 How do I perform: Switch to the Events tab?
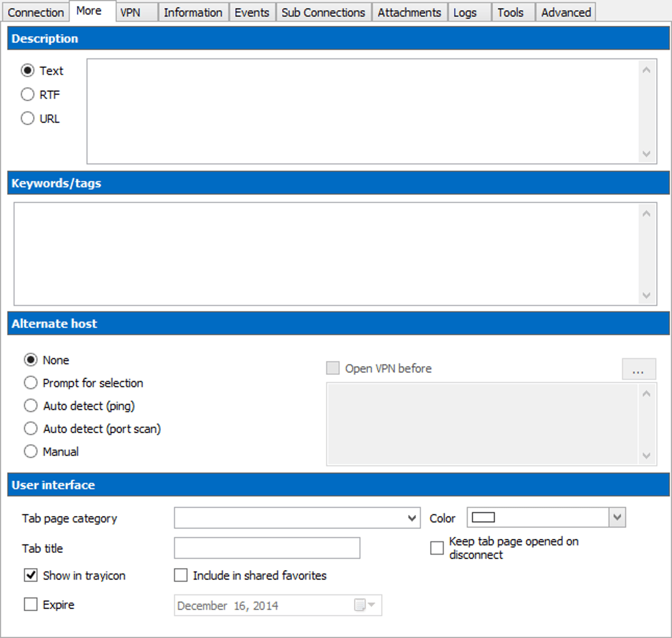[x=252, y=12]
